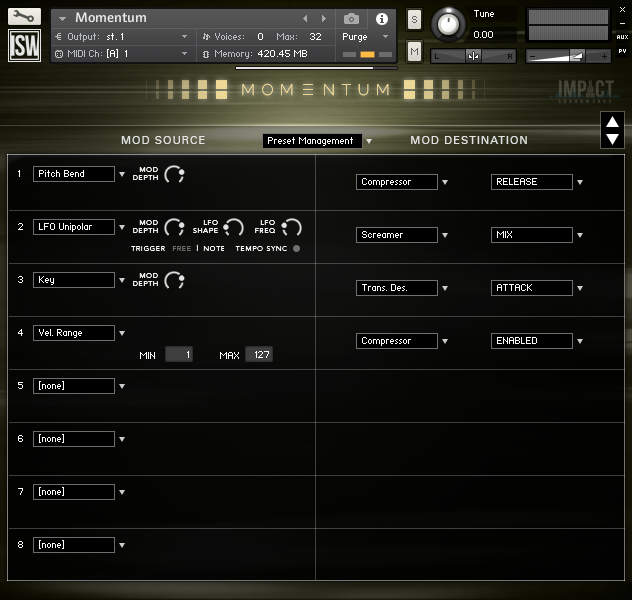632x600 pixels.
Task: Minimize the instrument view button
Action: [x=622, y=23]
